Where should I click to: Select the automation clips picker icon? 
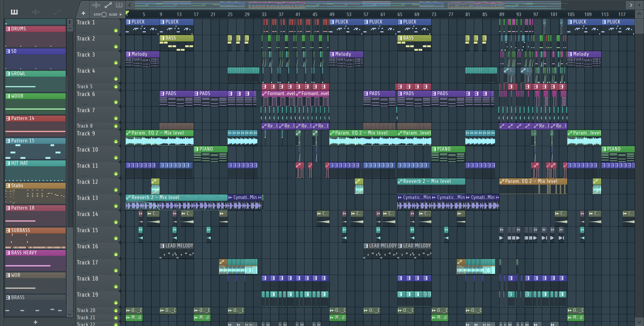(x=57, y=12)
